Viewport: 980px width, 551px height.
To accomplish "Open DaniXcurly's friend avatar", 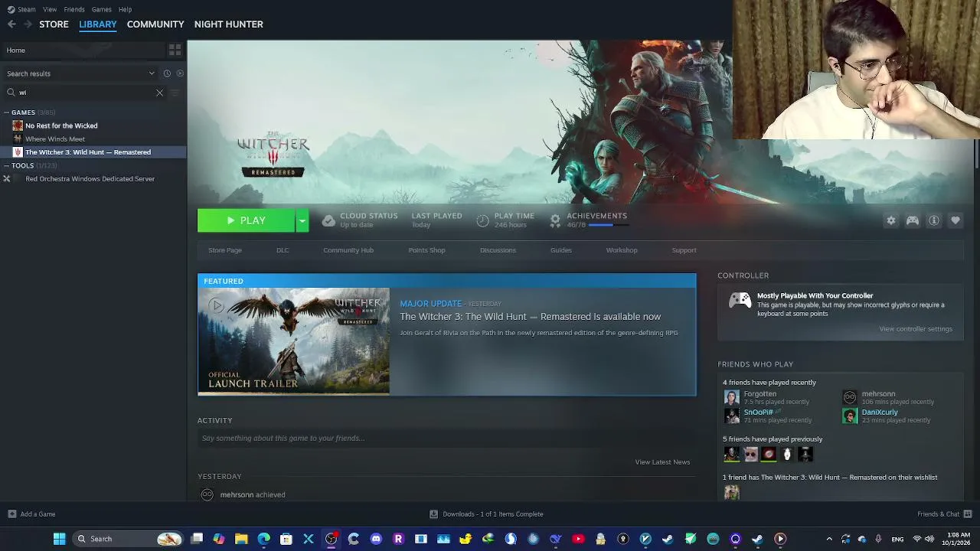I will 850,416.
